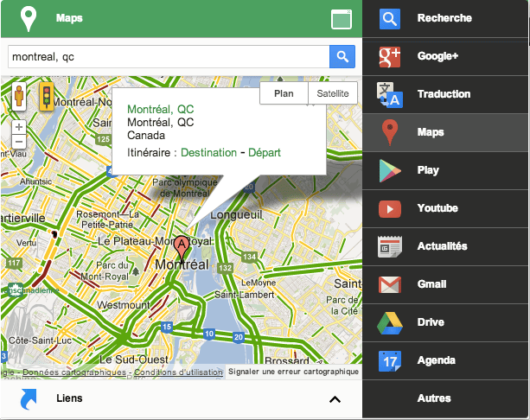Toggle the traffic light layer icon
Viewport: 530px width, 420px height.
point(45,96)
